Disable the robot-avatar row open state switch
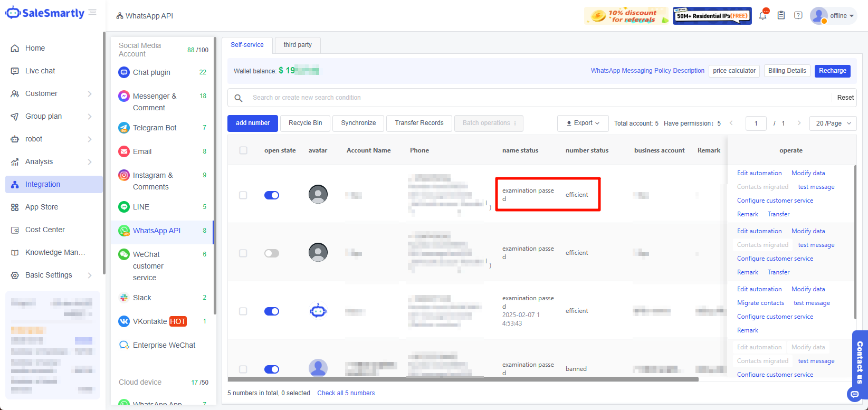The height and width of the screenshot is (410, 868). pyautogui.click(x=272, y=311)
